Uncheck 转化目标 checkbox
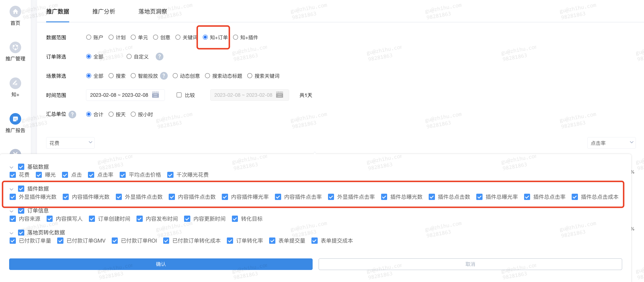This screenshot has height=282, width=644. click(235, 219)
